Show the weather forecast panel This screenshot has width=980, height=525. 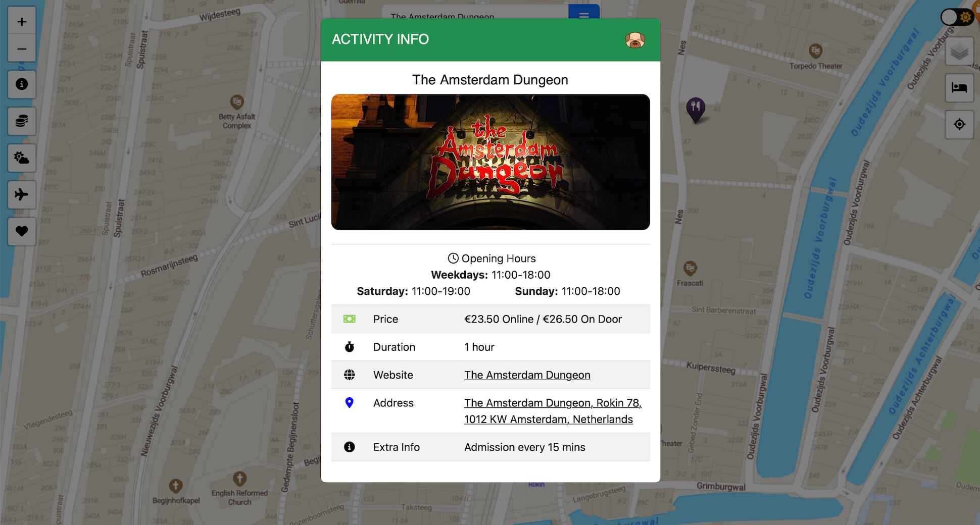pos(22,158)
